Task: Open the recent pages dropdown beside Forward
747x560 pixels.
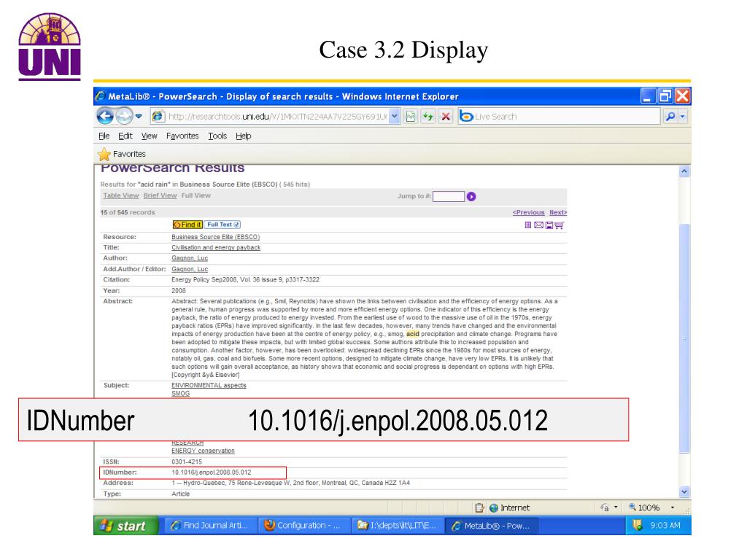Action: click(x=139, y=116)
